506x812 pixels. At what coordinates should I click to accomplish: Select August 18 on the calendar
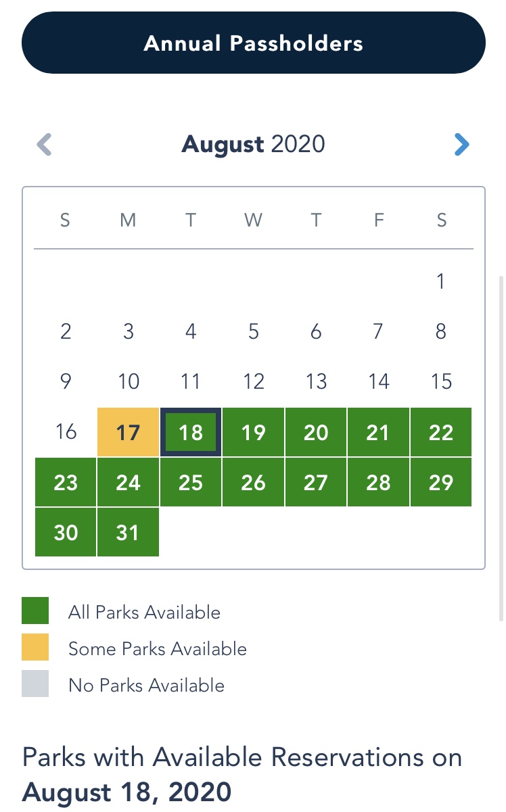191,432
